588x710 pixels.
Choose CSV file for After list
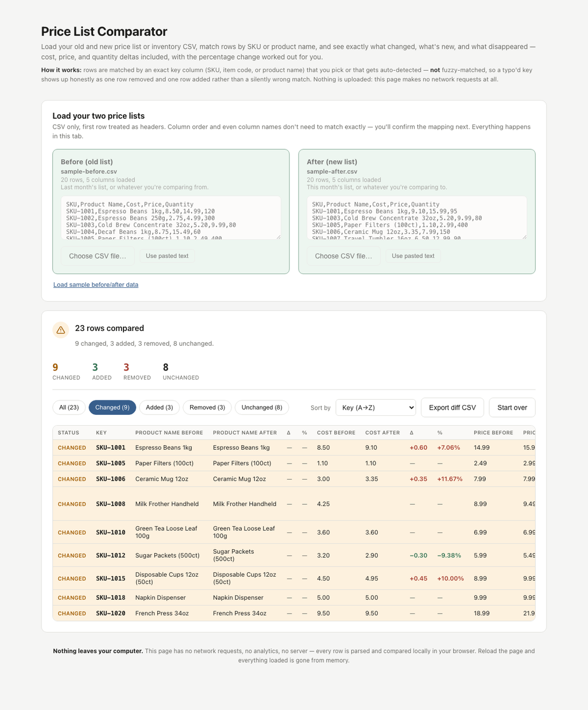[x=343, y=256]
